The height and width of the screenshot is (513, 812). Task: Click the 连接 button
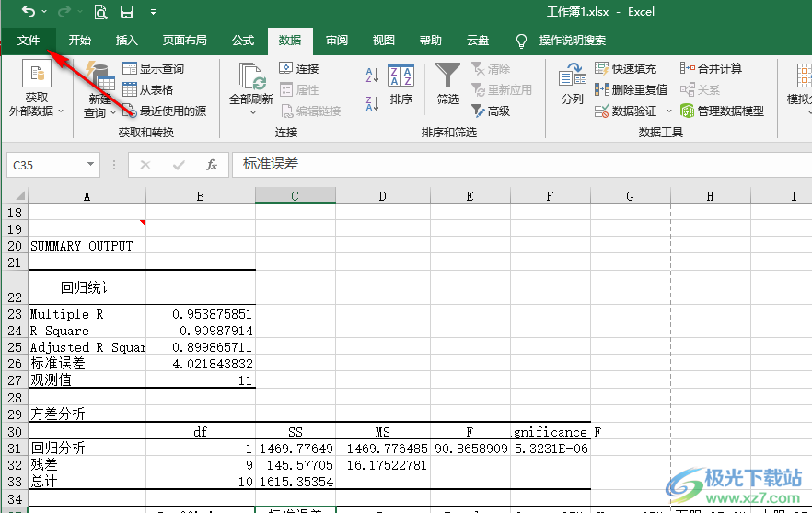pos(299,68)
